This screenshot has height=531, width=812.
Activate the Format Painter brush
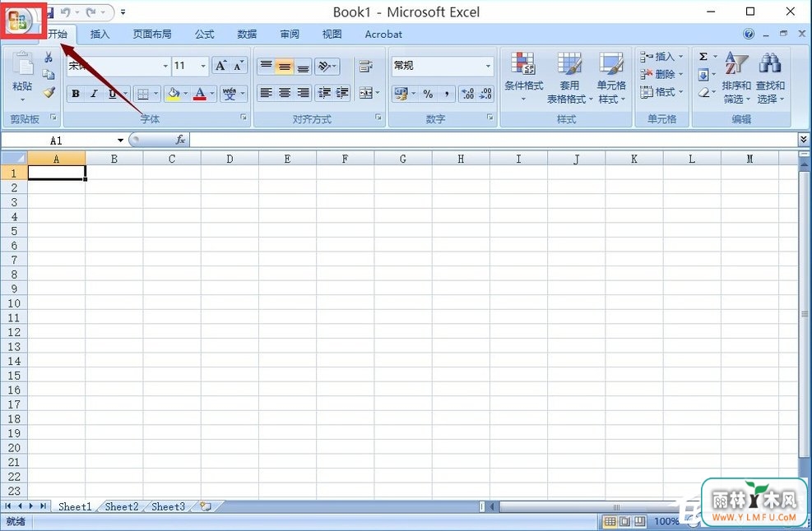(49, 92)
